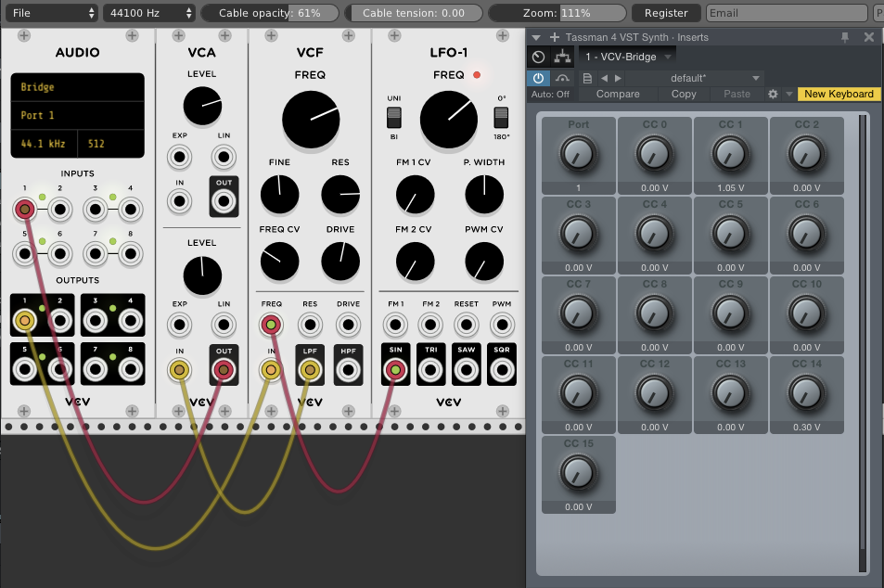Click the upper VCA EXP input jack

tap(179, 157)
